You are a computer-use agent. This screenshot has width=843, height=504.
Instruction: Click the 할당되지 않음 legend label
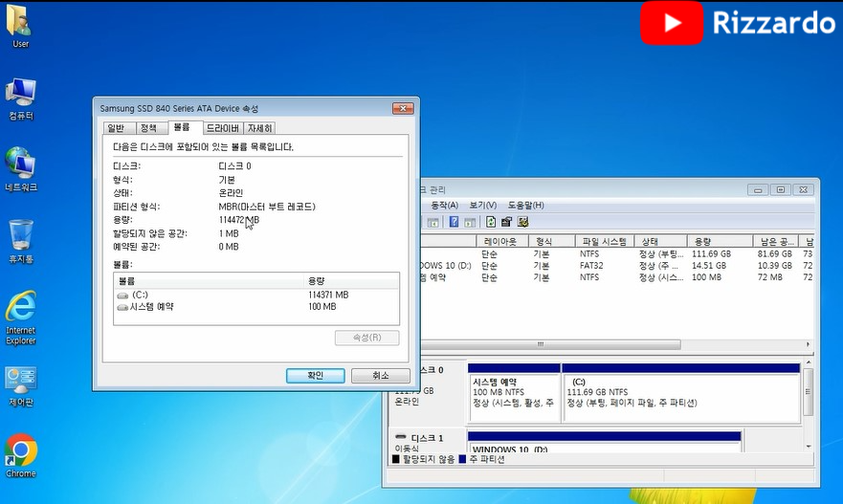click(429, 459)
